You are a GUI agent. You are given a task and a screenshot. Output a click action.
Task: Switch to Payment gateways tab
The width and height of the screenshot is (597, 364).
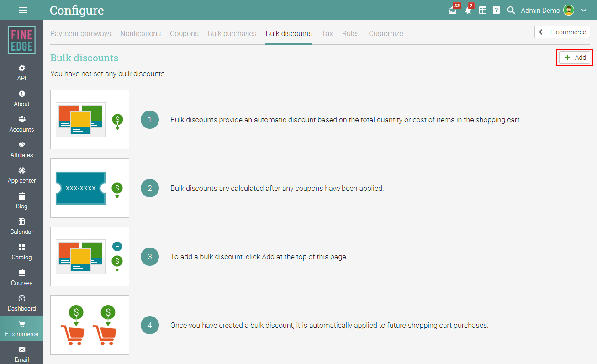(x=80, y=33)
